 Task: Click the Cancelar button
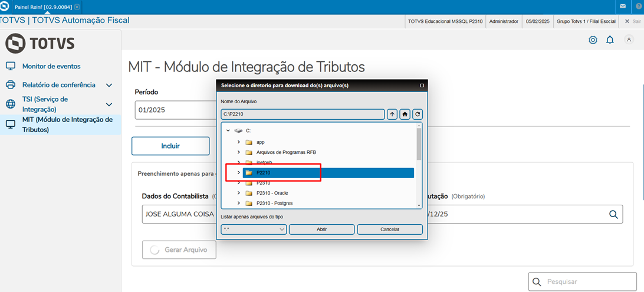pyautogui.click(x=390, y=229)
